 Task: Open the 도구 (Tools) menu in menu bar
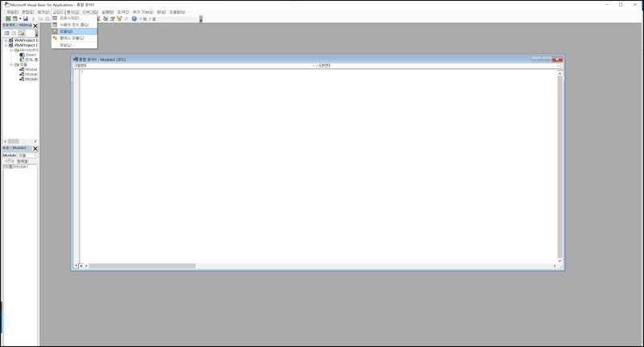[x=123, y=12]
